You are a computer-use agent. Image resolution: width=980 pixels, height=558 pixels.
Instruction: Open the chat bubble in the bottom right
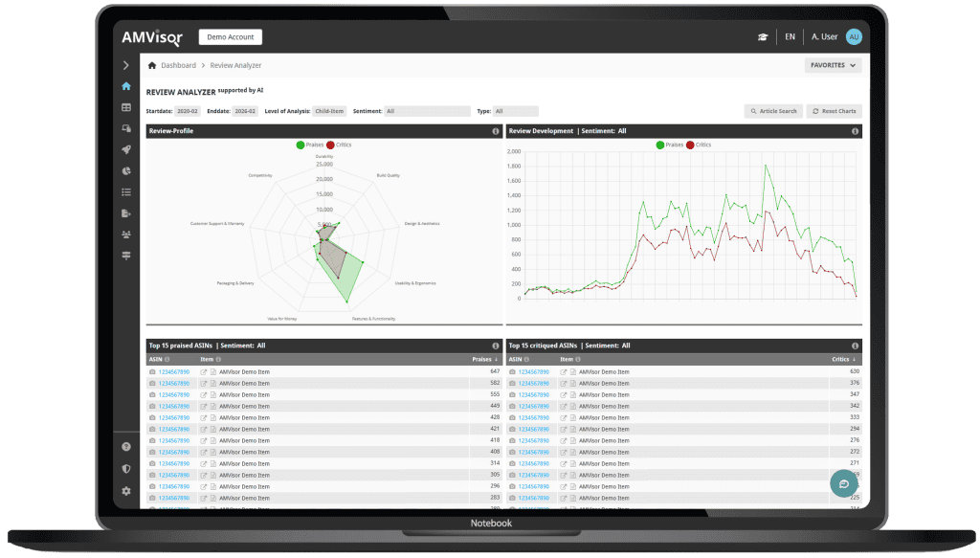pos(842,483)
